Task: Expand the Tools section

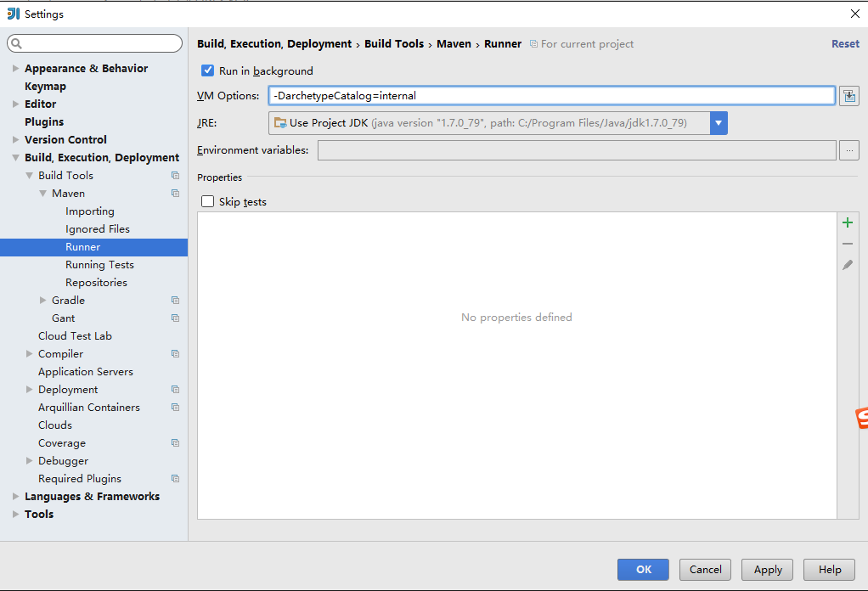Action: 15,514
